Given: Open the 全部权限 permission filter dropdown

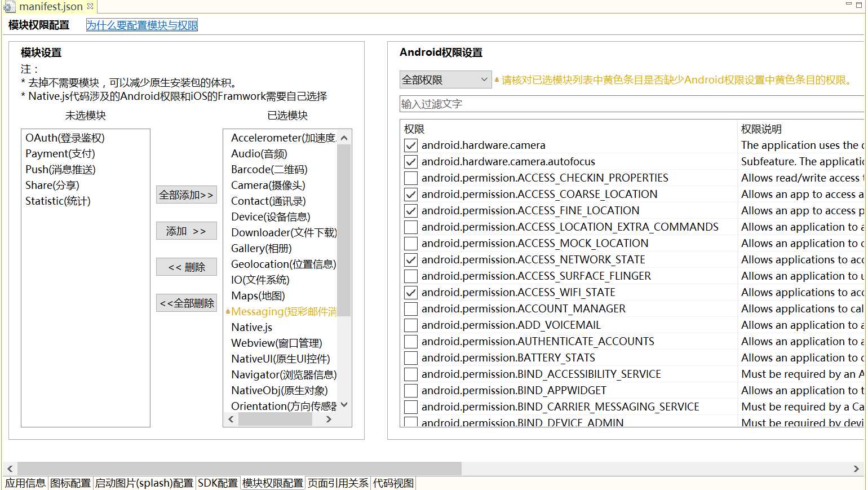Looking at the screenshot, I should (445, 80).
